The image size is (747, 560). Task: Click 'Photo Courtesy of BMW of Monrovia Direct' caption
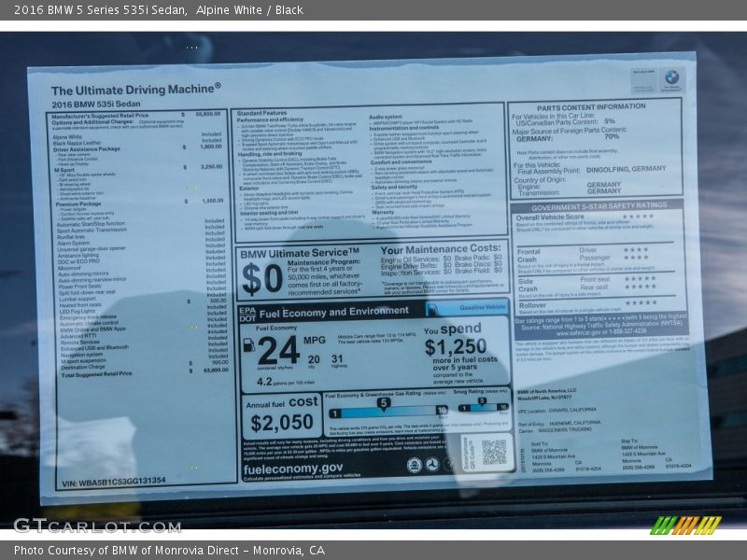point(169,551)
